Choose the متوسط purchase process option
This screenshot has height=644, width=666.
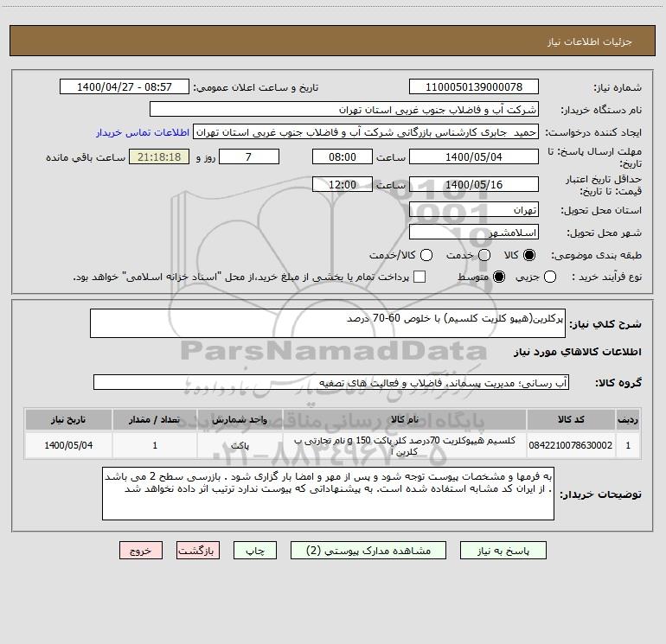499,277
